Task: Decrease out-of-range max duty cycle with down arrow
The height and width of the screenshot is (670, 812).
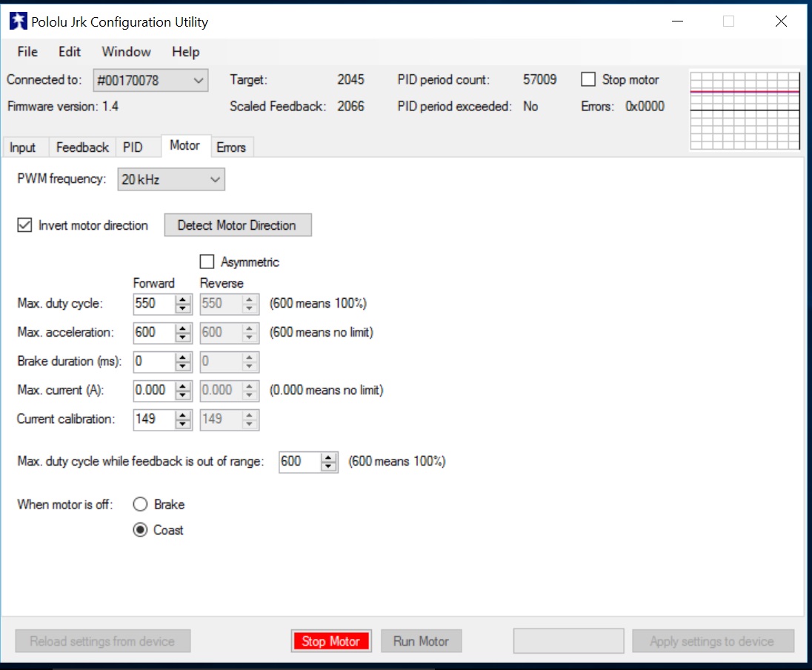Action: click(x=329, y=466)
